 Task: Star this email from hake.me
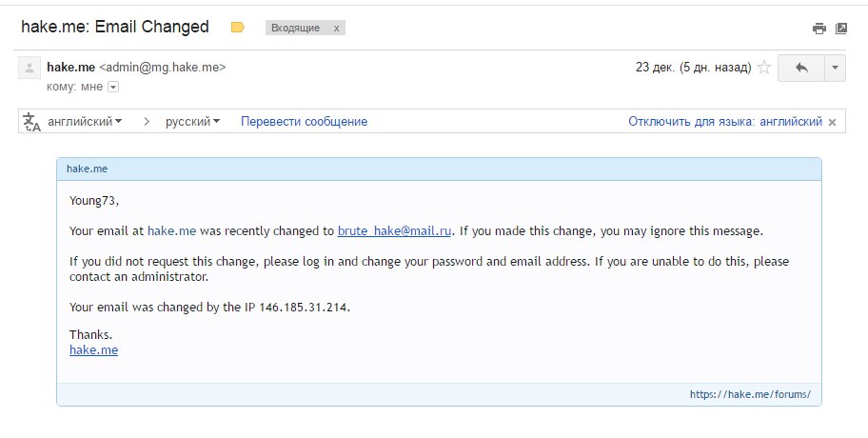point(764,68)
